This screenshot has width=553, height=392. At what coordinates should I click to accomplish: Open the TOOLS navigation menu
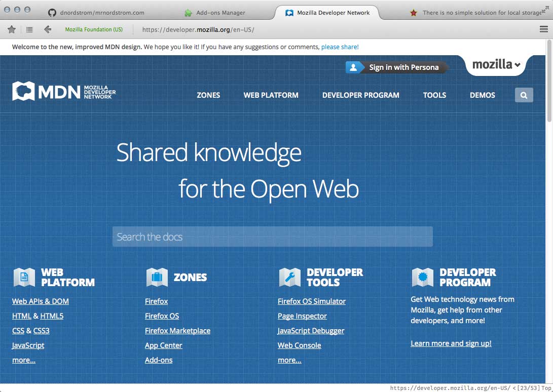click(434, 95)
